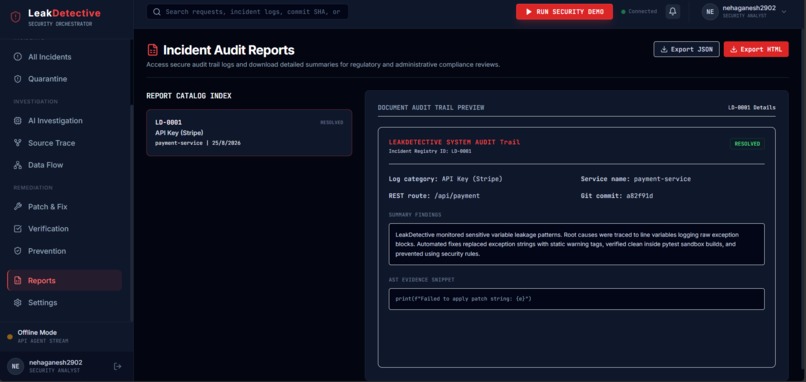
Task: Expand the user account chevron in top bar
Action: coord(783,12)
